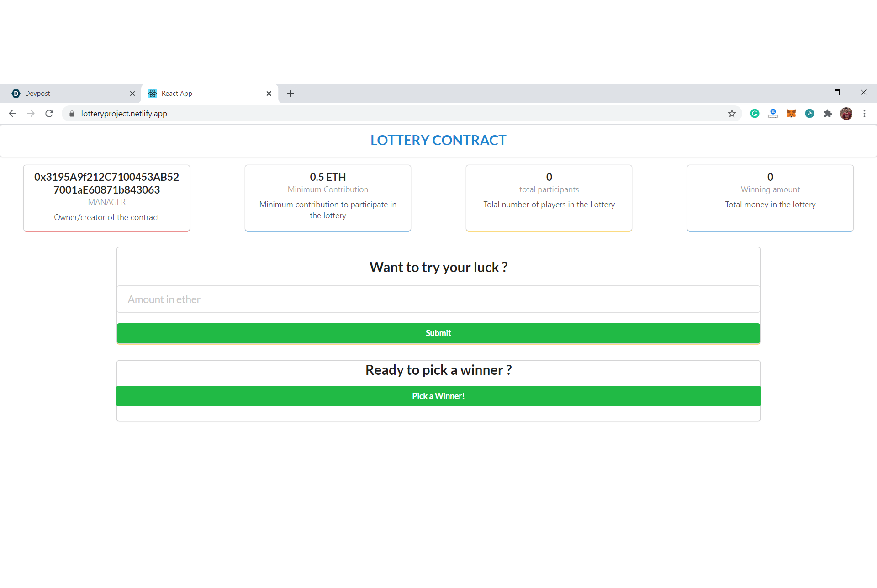Focus the Amount in ether field
The height and width of the screenshot is (588, 877).
438,299
